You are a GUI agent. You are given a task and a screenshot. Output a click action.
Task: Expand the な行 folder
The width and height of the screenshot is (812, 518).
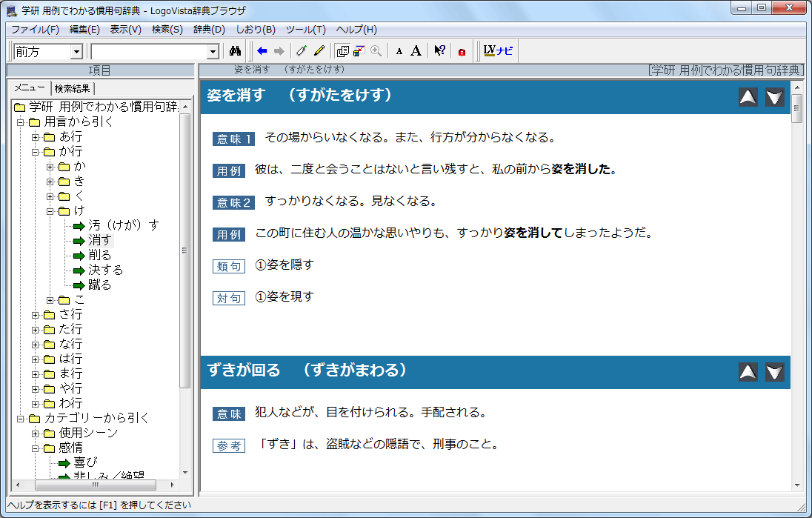[36, 345]
